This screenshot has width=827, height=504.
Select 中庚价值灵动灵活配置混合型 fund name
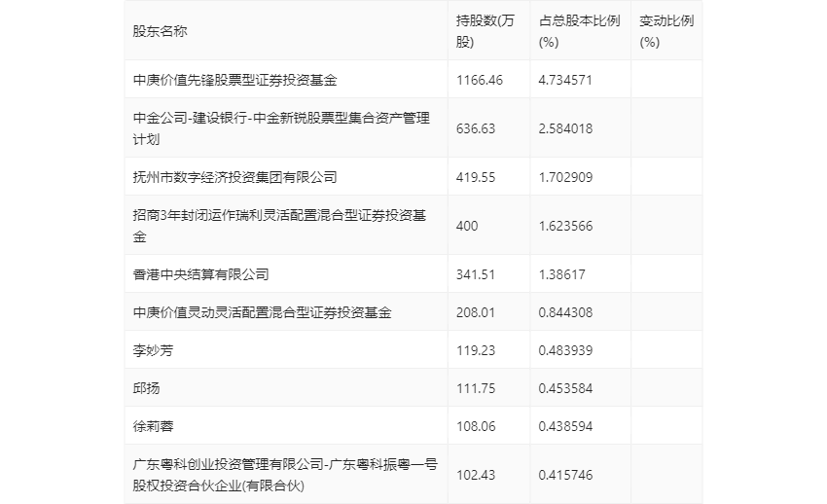click(262, 312)
